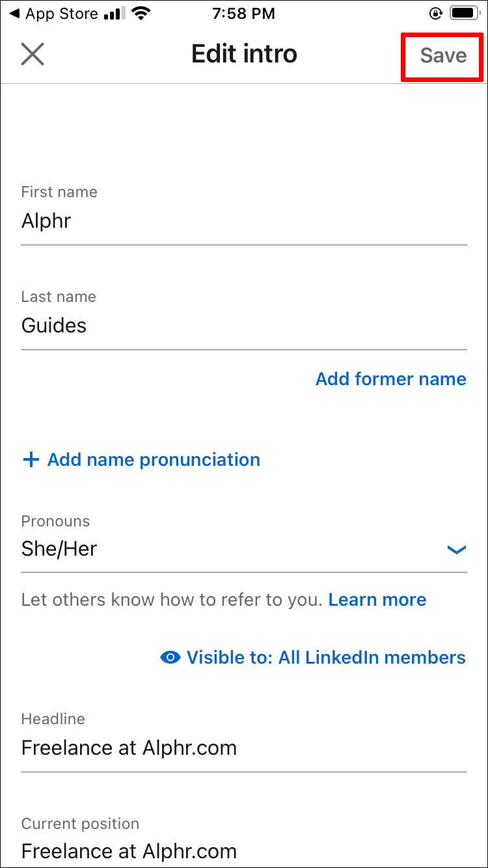This screenshot has width=488, height=868.
Task: Close the Edit intro screen with X
Action: (x=33, y=55)
